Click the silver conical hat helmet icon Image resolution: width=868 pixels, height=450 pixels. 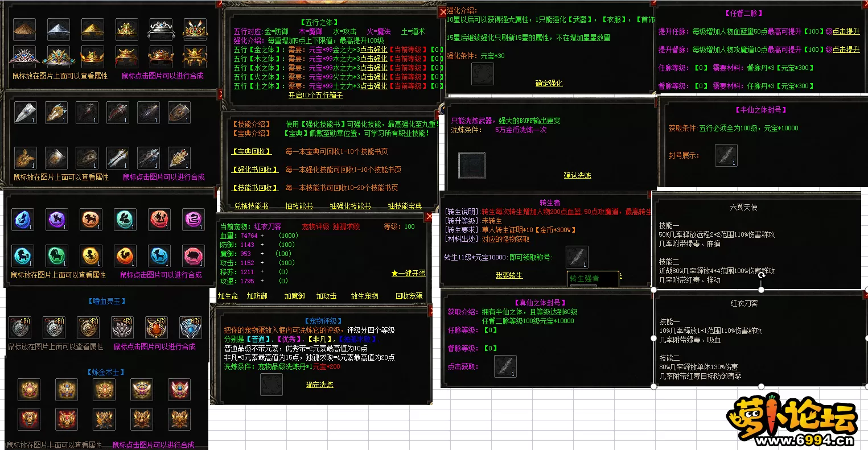(59, 29)
